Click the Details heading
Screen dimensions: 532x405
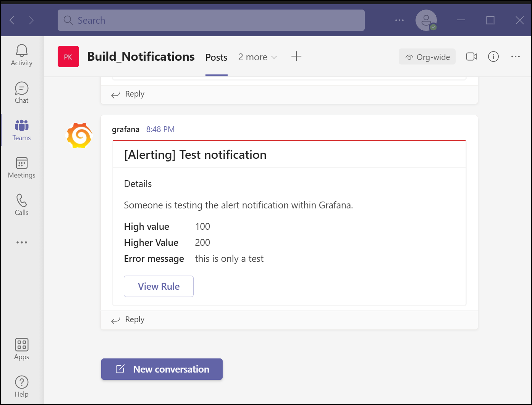click(138, 184)
